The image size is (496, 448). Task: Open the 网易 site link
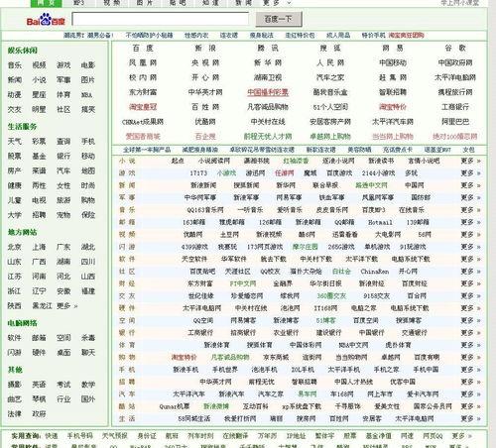393,49
